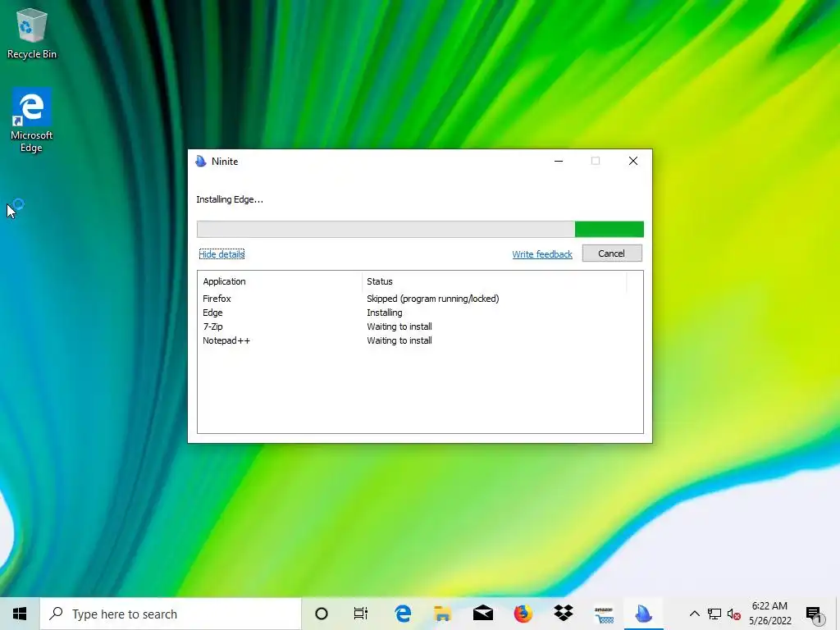Open the Windows Start menu
Screen dimensions: 840x630
tap(20, 614)
